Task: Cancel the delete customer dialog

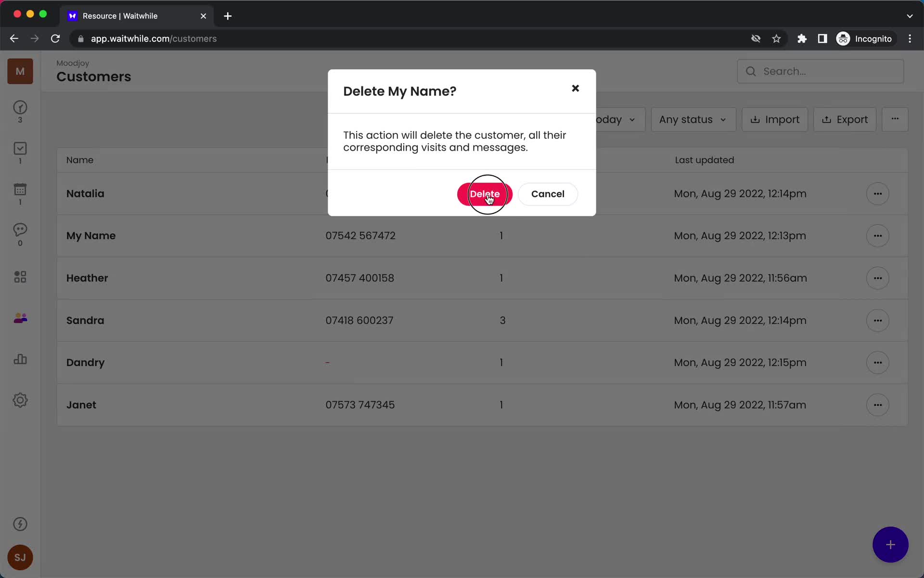Action: [547, 194]
